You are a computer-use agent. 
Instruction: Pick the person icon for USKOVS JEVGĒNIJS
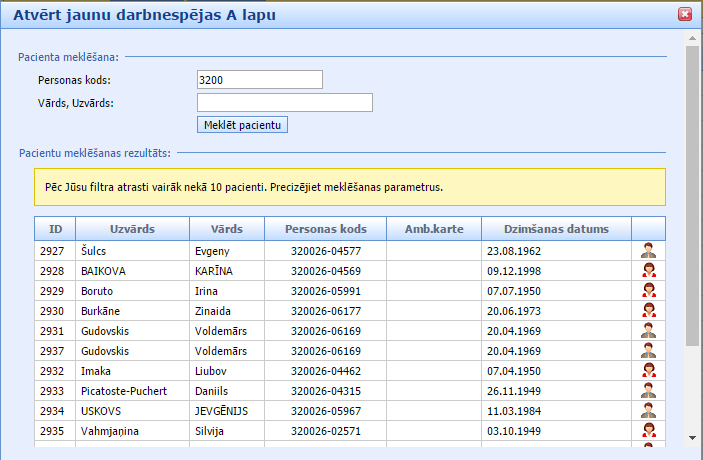click(648, 411)
